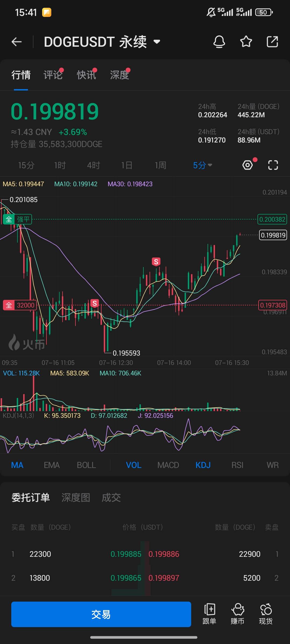Screen dimensions: 290x644
Task: Toggle the RSI sub-indicator
Action: [x=237, y=465]
